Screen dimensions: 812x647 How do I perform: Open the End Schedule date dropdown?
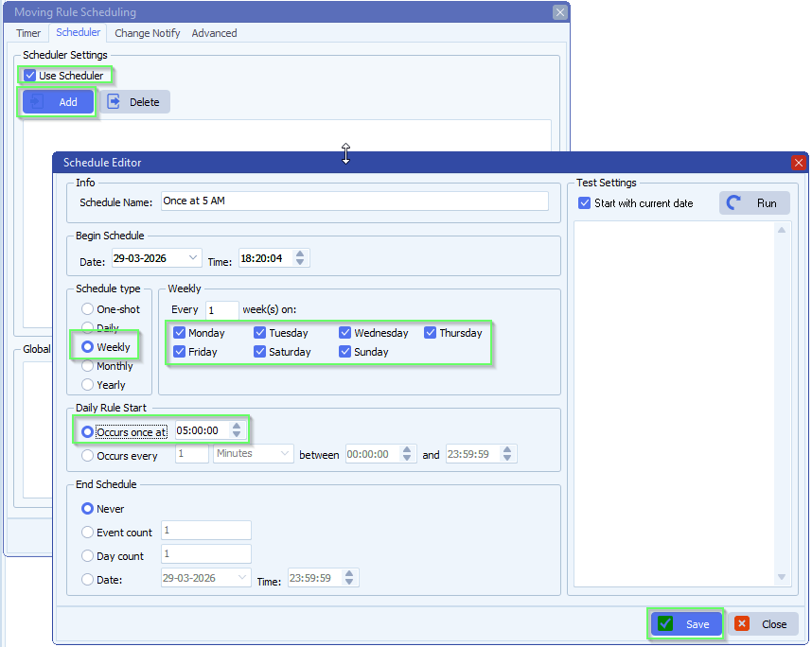240,577
